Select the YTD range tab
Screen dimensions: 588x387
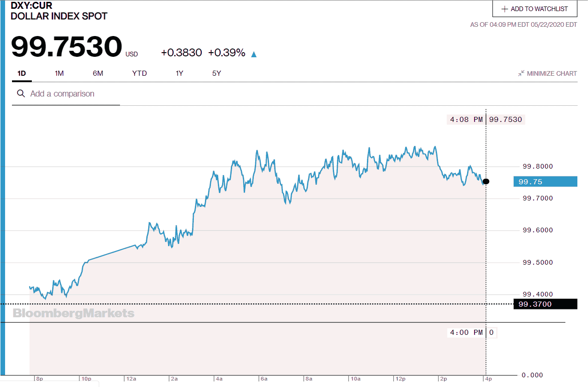click(139, 73)
